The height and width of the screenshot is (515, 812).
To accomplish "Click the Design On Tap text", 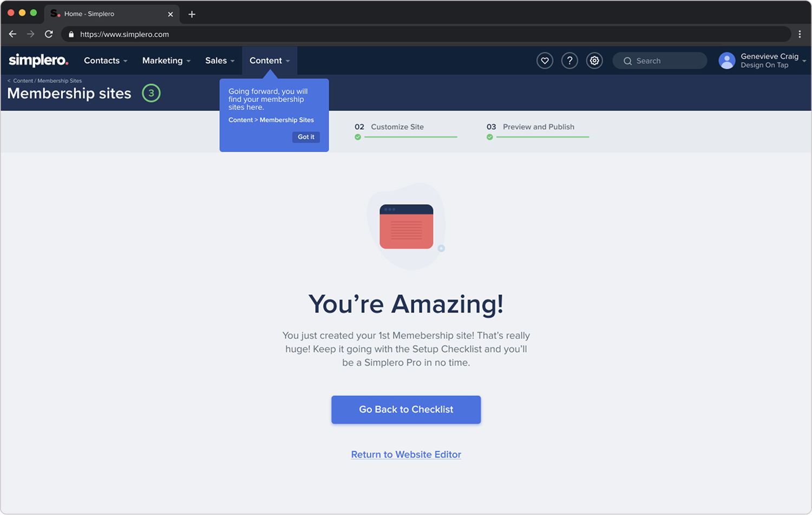I will (x=764, y=65).
